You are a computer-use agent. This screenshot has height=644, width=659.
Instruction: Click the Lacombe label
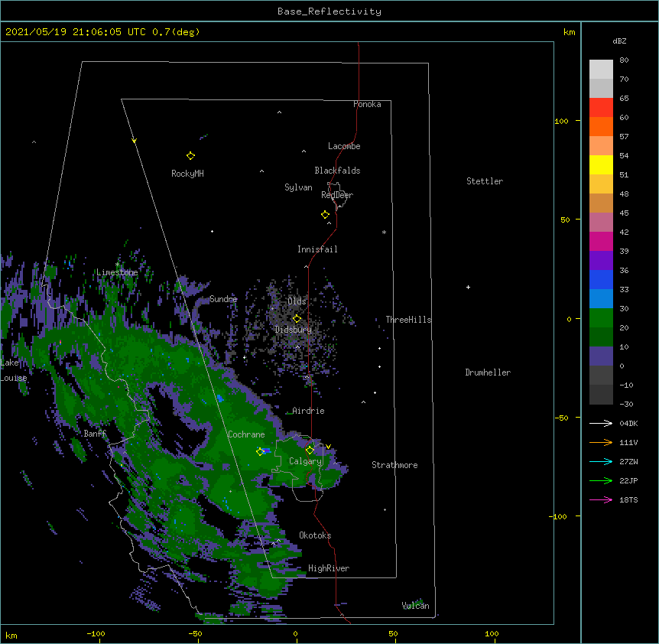pos(344,146)
